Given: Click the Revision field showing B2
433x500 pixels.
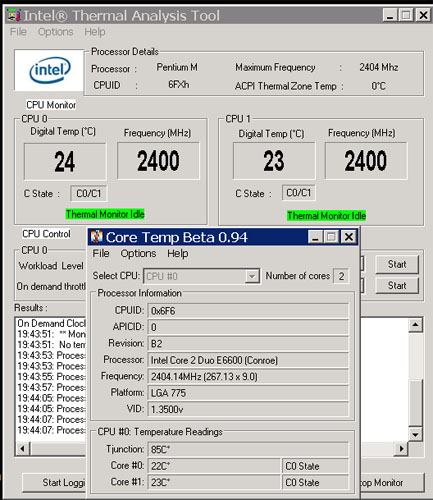Looking at the screenshot, I should [248, 344].
